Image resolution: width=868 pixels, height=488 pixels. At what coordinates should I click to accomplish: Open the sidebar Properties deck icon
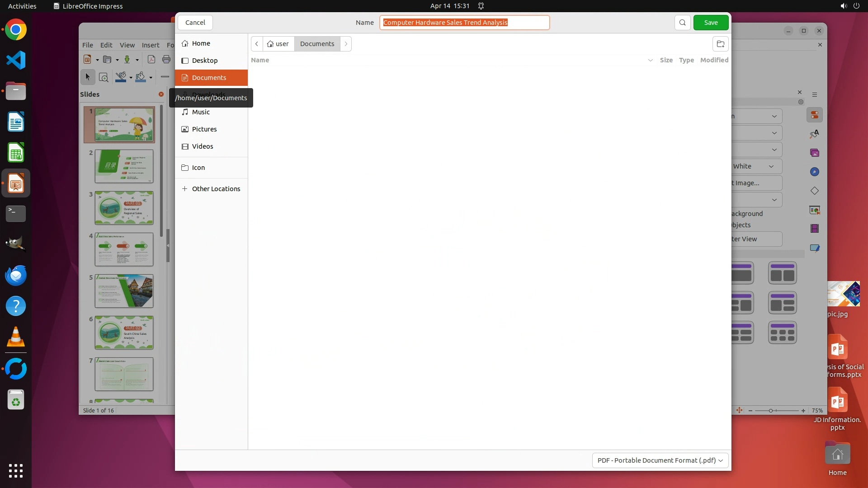[814, 115]
